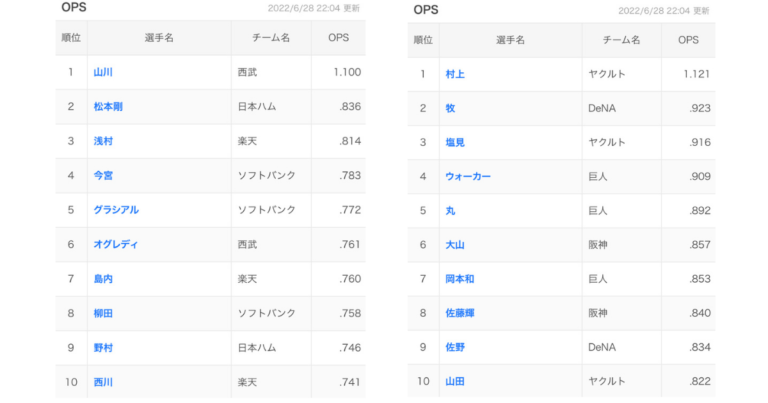Click the オグレディ player link
The image size is (768, 403).
116,244
